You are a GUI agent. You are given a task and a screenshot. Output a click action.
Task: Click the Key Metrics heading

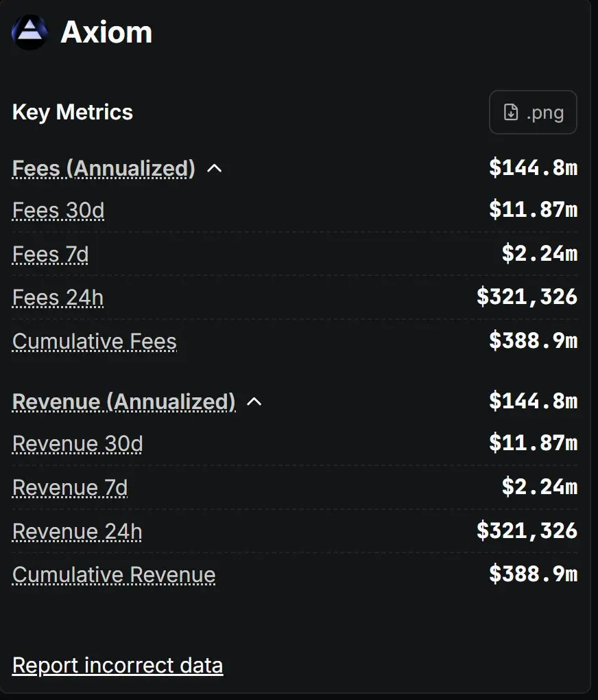tap(73, 112)
